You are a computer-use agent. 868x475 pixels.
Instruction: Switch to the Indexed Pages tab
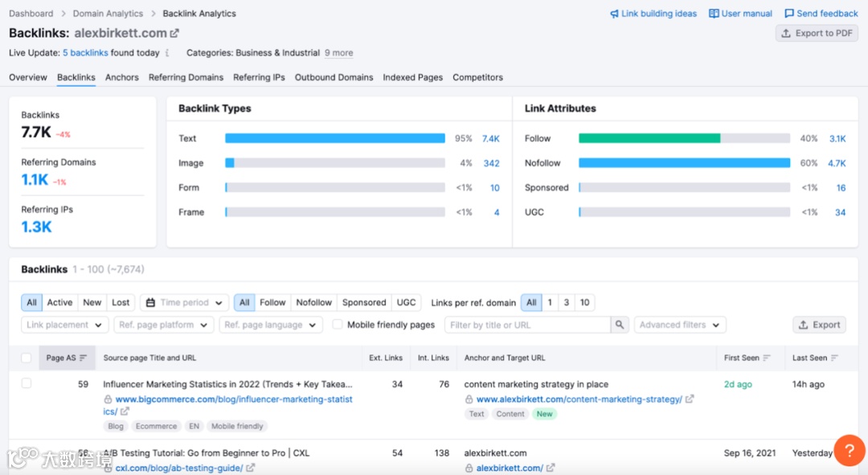pos(413,77)
